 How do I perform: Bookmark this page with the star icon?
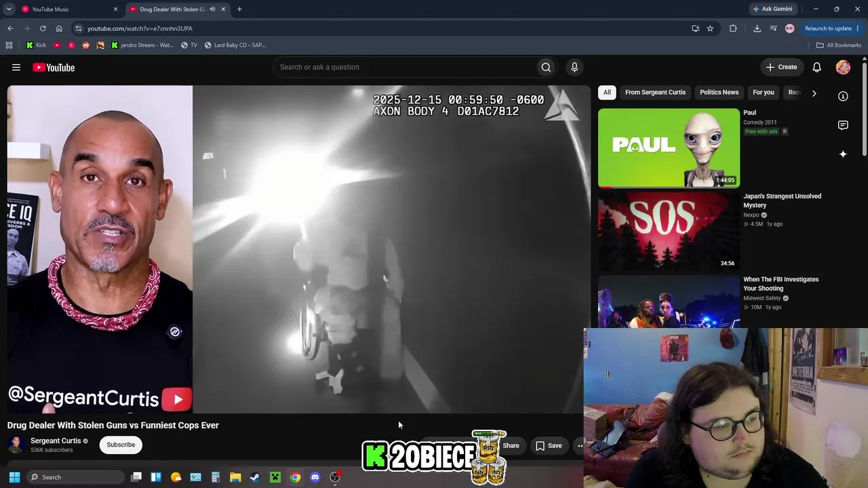(x=710, y=28)
